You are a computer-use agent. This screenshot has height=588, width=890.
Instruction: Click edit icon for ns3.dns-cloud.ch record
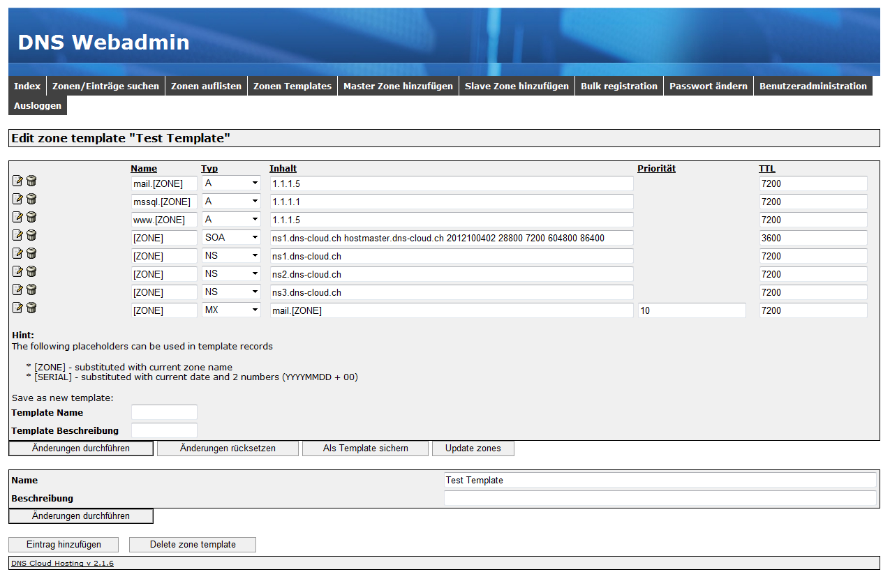point(18,290)
